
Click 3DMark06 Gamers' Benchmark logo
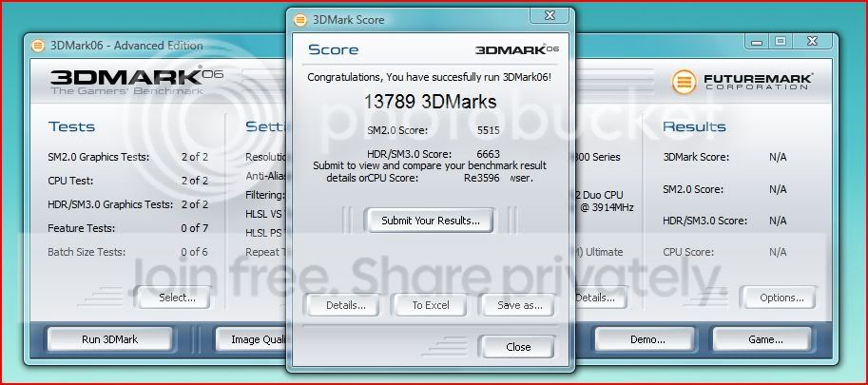pos(136,82)
